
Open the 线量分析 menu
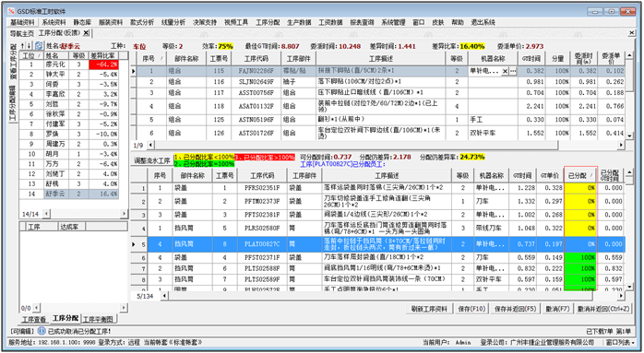coord(173,22)
